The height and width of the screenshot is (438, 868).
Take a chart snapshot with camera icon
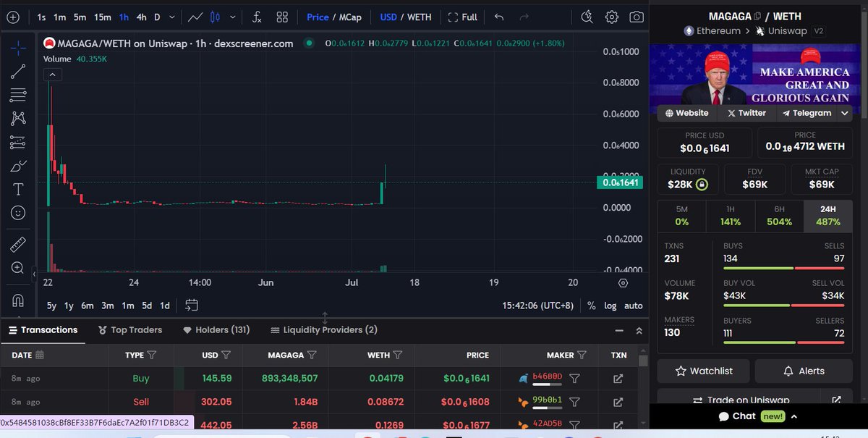[637, 17]
